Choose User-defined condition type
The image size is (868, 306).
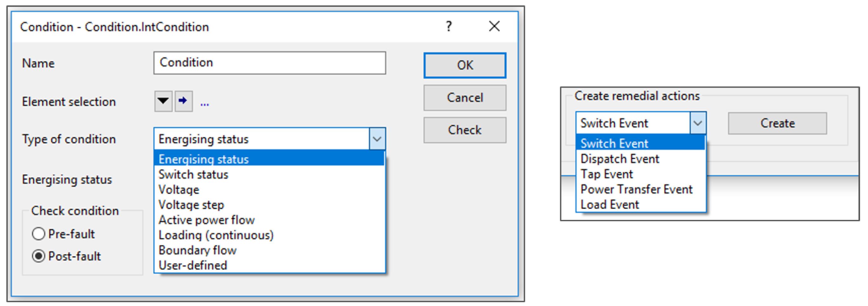click(193, 266)
